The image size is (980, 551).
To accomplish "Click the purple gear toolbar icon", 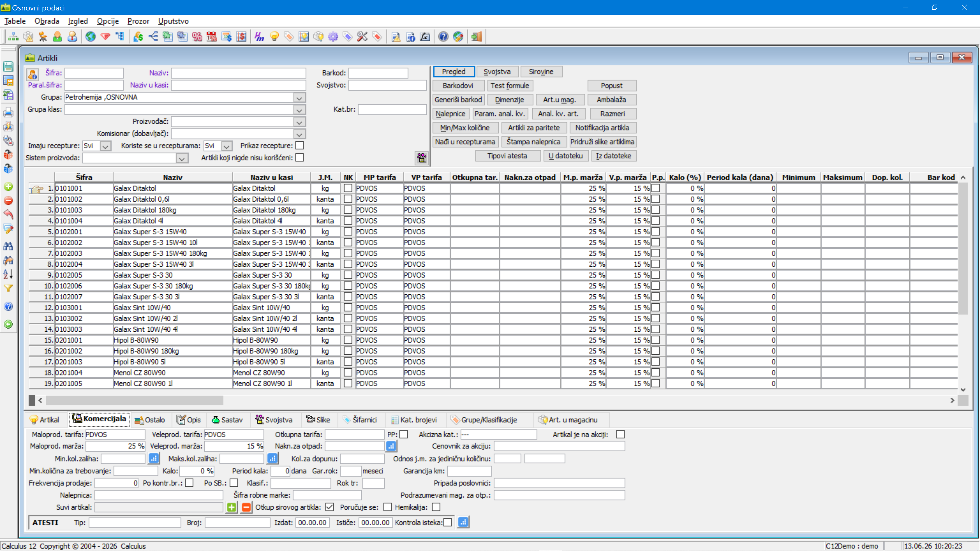I will [333, 36].
